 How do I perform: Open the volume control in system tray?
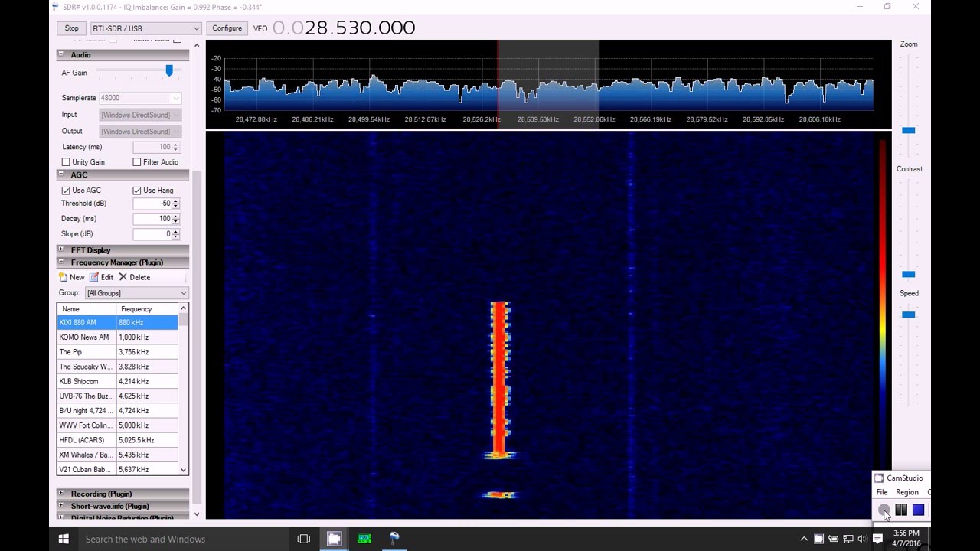tap(862, 539)
